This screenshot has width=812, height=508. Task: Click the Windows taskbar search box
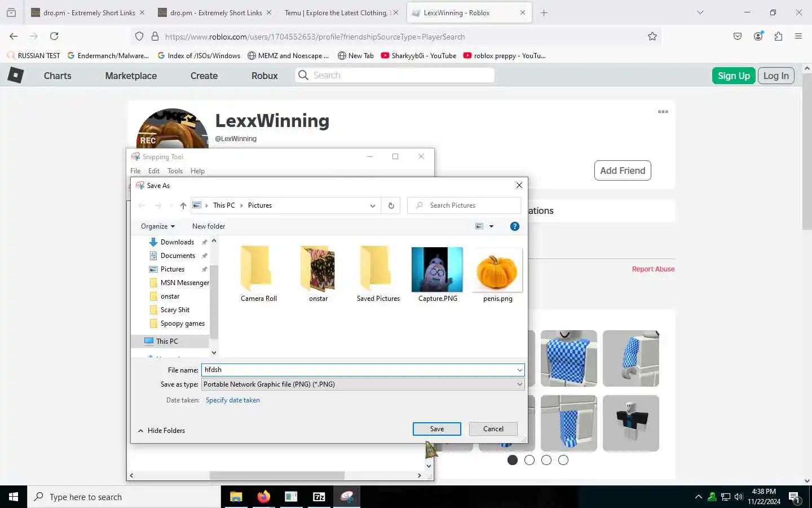(x=124, y=497)
